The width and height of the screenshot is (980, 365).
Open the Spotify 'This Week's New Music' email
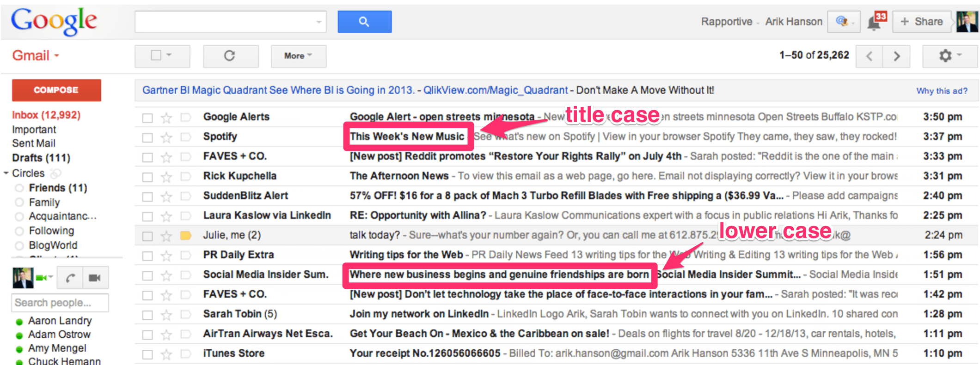pos(407,137)
